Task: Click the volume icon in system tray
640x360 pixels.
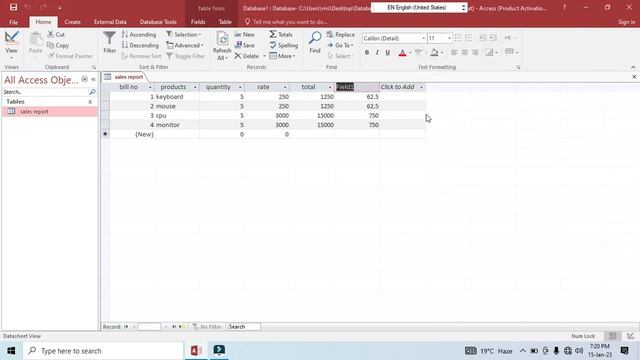Action: (579, 351)
